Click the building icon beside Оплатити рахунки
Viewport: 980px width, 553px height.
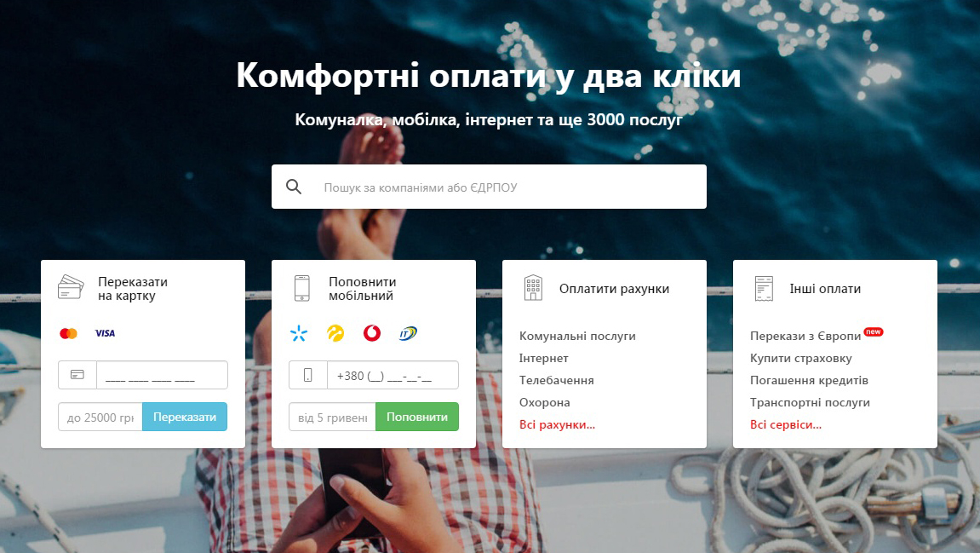533,288
